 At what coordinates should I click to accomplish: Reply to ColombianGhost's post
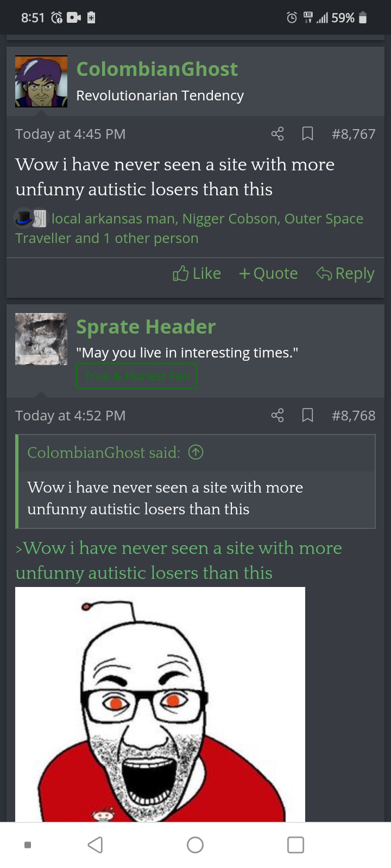[x=345, y=273]
